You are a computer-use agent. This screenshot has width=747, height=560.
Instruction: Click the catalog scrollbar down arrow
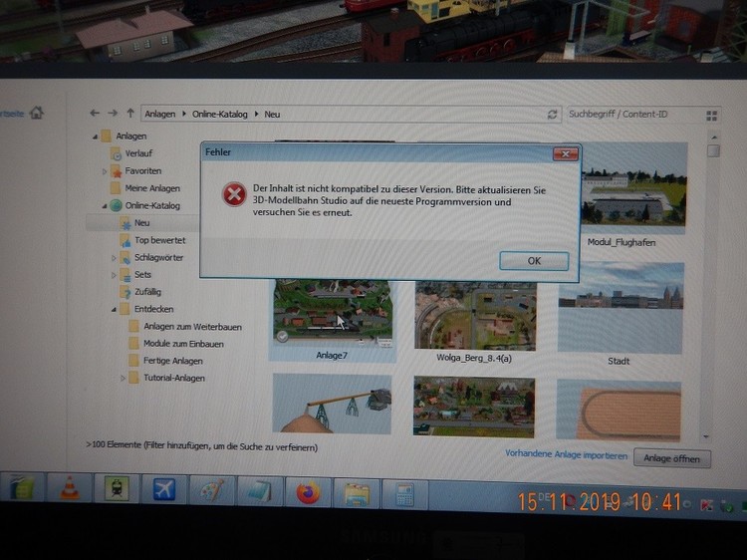click(x=706, y=436)
